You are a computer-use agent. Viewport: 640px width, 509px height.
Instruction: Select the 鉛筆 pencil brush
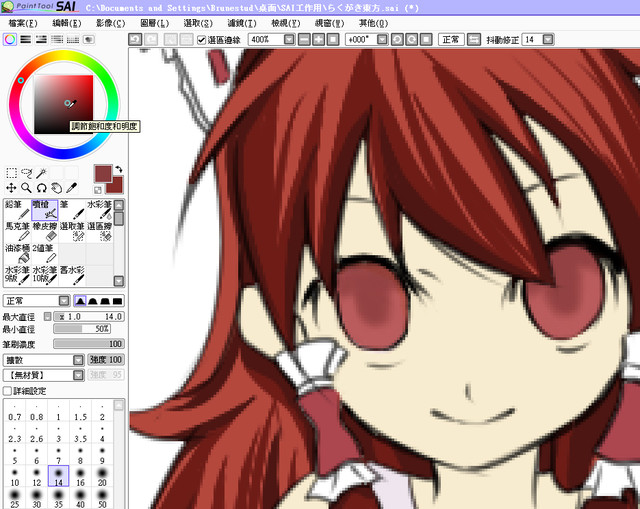[x=17, y=208]
